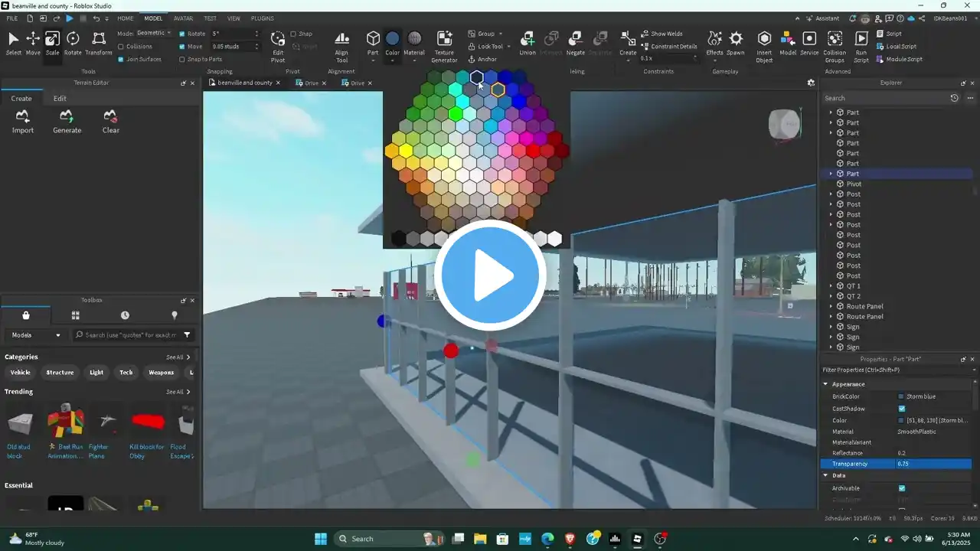
Task: Switch to the Rotate tool
Action: [x=73, y=44]
